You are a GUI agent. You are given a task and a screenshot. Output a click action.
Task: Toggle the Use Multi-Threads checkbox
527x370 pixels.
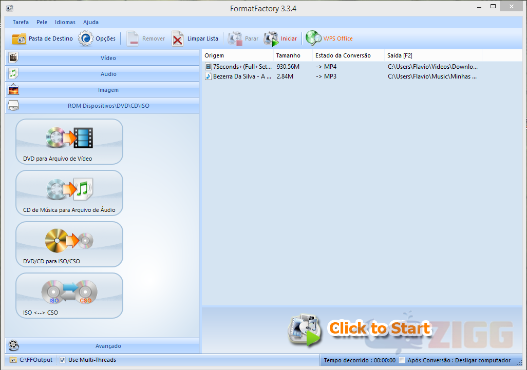coord(63,360)
